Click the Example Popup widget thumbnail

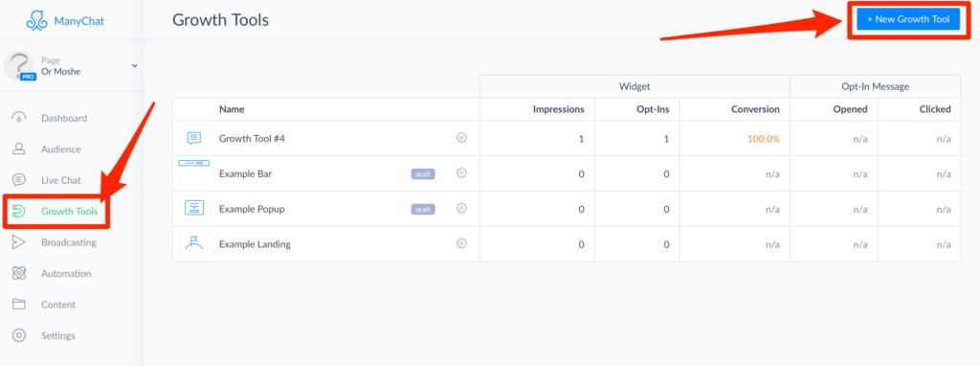(x=193, y=208)
